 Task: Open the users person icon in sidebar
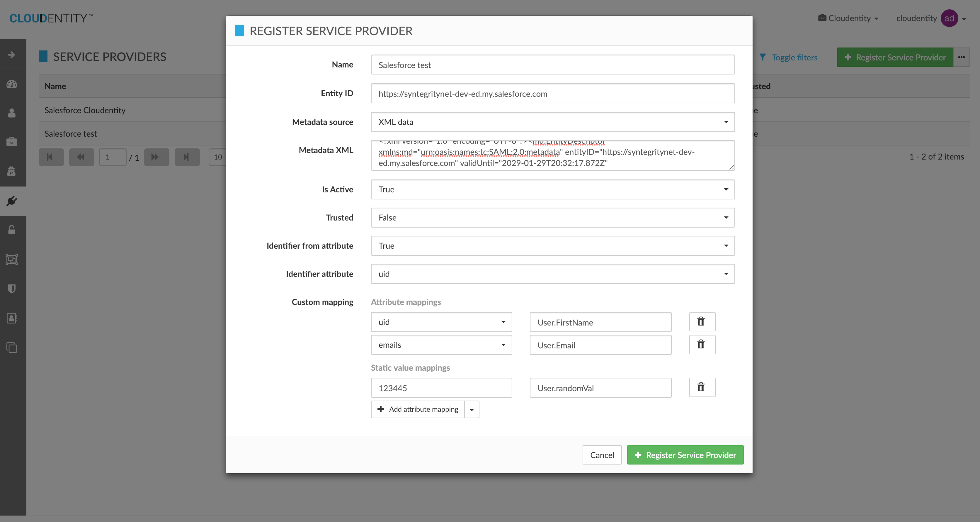tap(12, 113)
